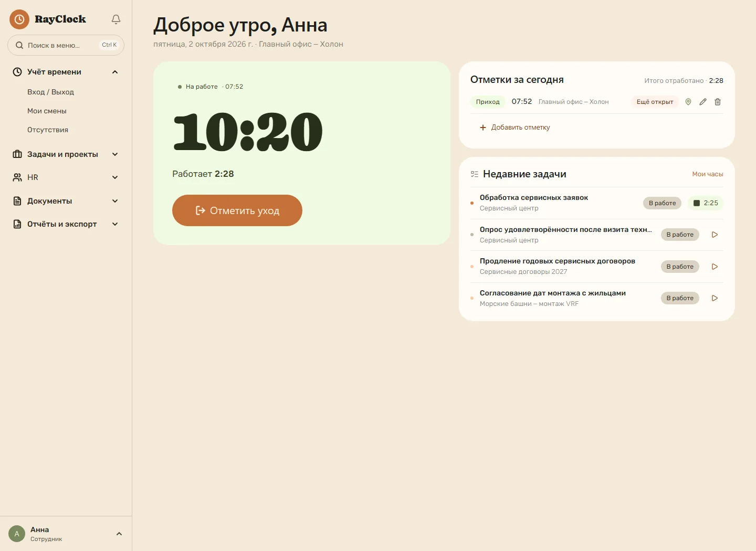Open task Согласование дат монтажа с жильцами

(x=553, y=293)
